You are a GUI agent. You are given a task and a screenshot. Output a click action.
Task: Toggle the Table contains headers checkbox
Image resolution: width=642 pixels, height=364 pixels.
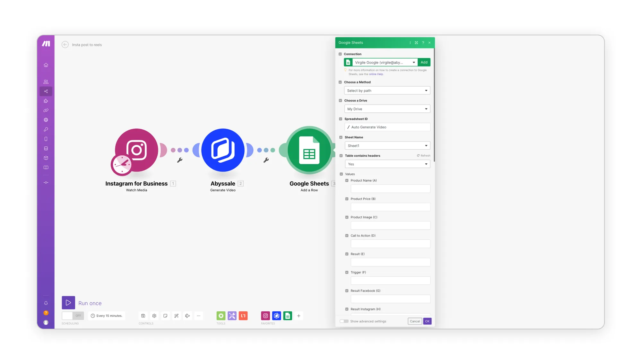click(x=341, y=156)
